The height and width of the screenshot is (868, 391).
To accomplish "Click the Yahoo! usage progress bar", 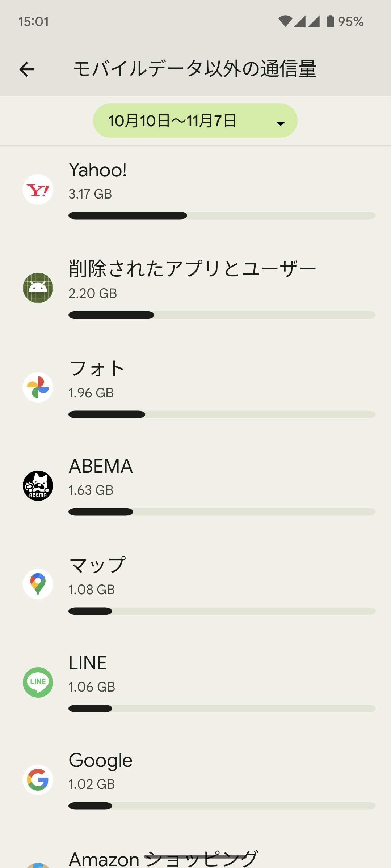I will 222,216.
